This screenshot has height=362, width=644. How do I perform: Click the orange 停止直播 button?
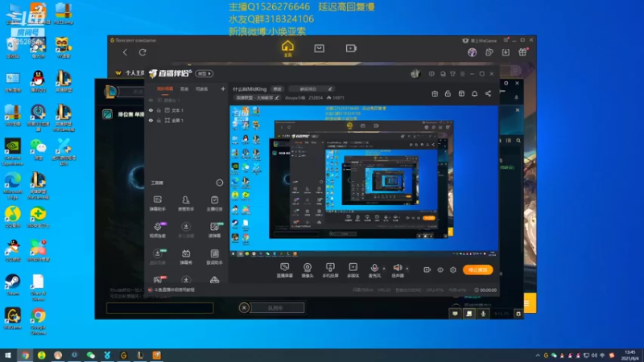point(477,269)
